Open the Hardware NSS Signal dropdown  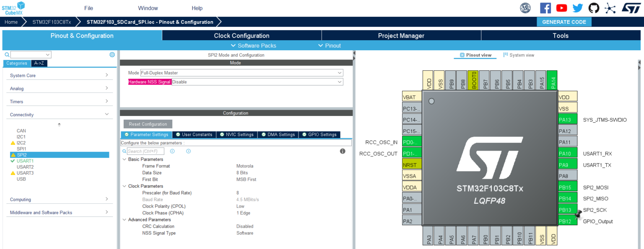pyautogui.click(x=257, y=82)
